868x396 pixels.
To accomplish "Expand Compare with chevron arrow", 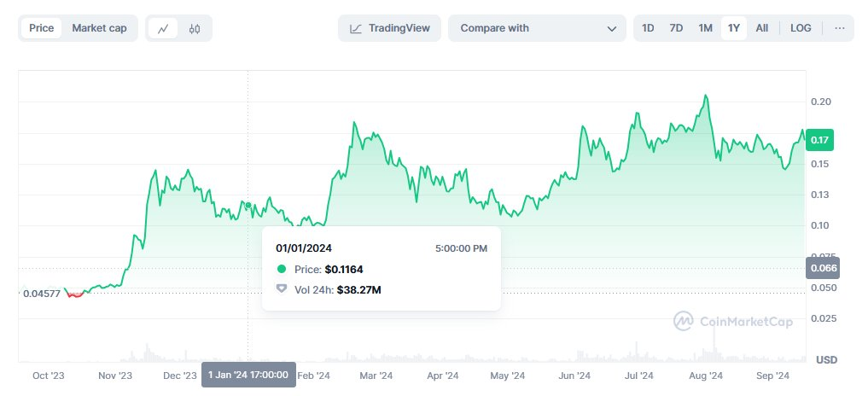I will click(x=611, y=28).
